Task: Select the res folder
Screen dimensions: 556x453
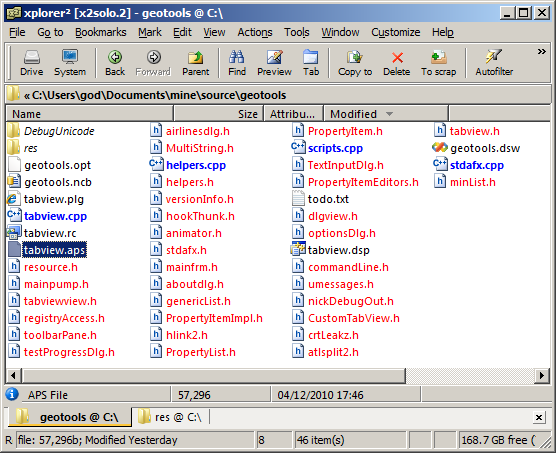Action: click(x=30, y=148)
